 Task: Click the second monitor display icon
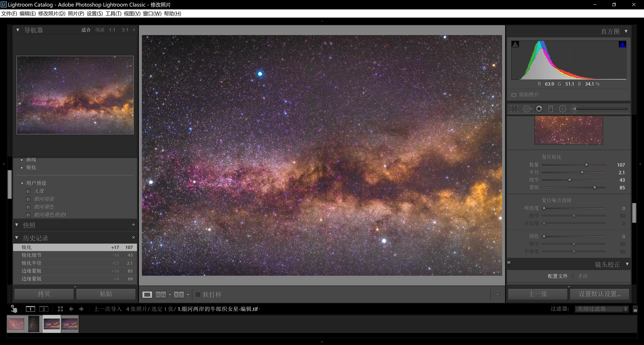point(44,309)
